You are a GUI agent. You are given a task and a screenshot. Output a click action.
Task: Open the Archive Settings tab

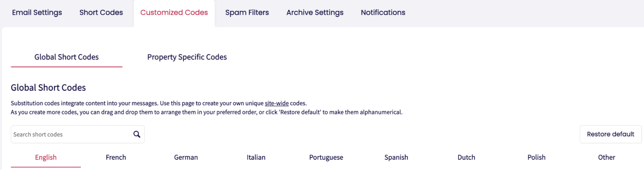[315, 13]
